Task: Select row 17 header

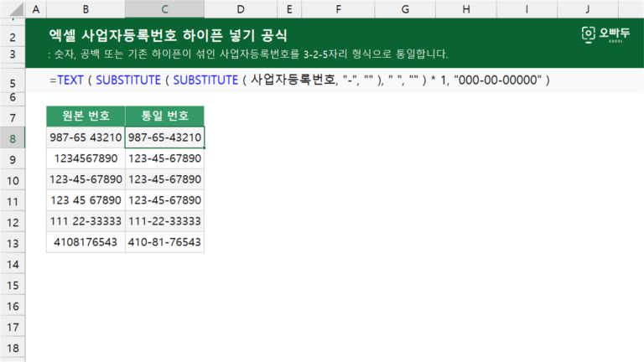Action: (x=13, y=327)
